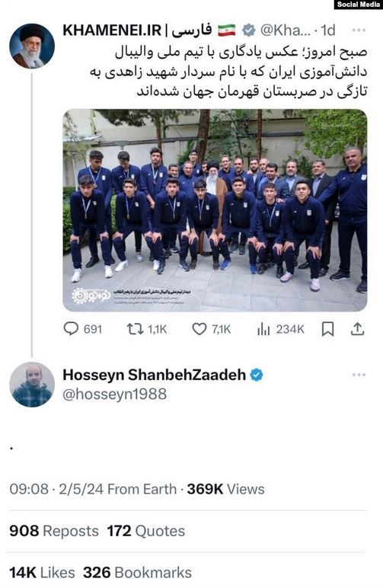
Task: Open more options menu on KHAMENEI.IR tweet
Action: (359, 30)
